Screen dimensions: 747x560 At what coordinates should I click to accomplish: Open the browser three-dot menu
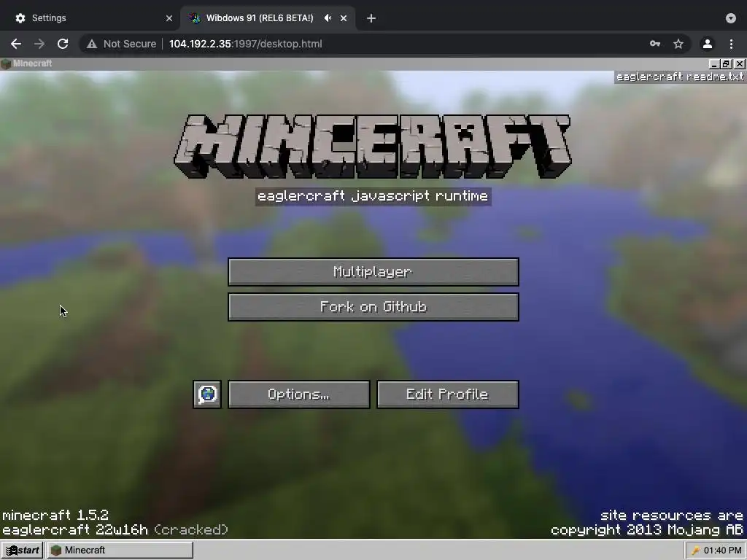tap(731, 44)
